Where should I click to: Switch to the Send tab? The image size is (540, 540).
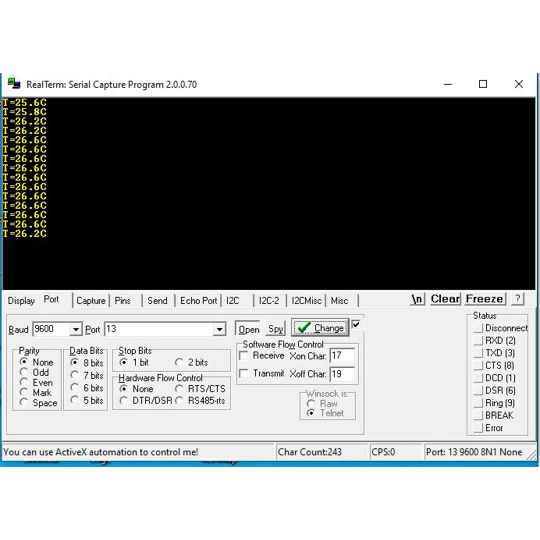[157, 301]
